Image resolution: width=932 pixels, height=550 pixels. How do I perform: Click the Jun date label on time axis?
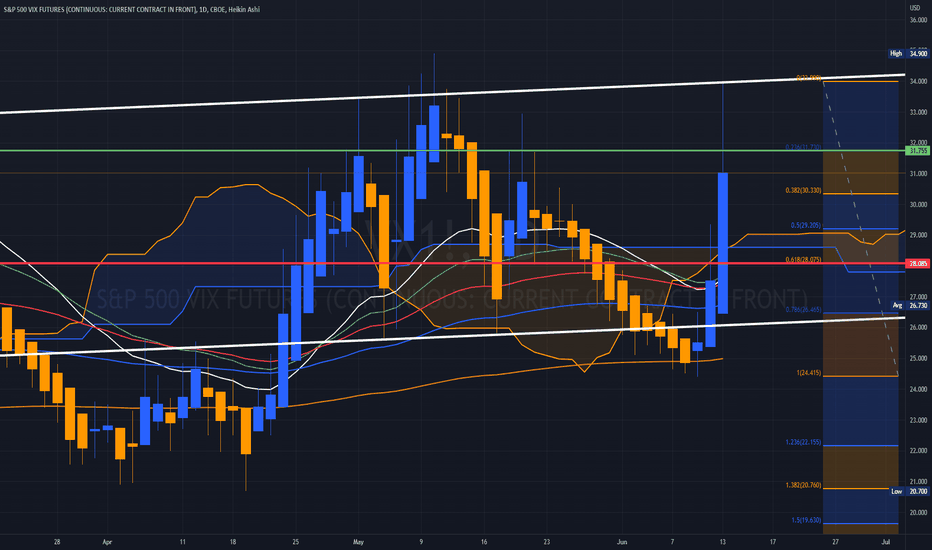(x=622, y=542)
